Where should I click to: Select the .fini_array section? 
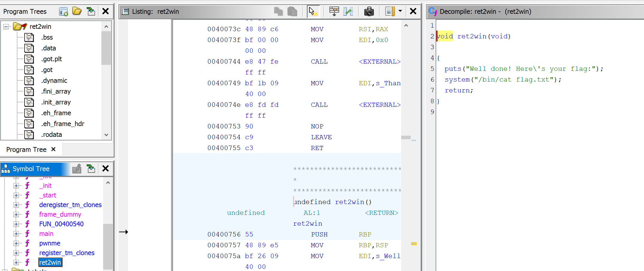56,91
